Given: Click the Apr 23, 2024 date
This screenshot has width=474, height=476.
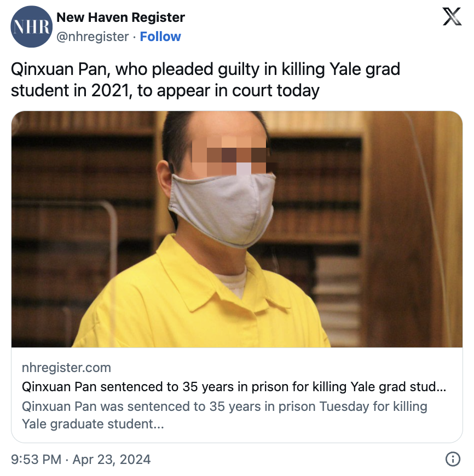Looking at the screenshot, I should point(112,459).
